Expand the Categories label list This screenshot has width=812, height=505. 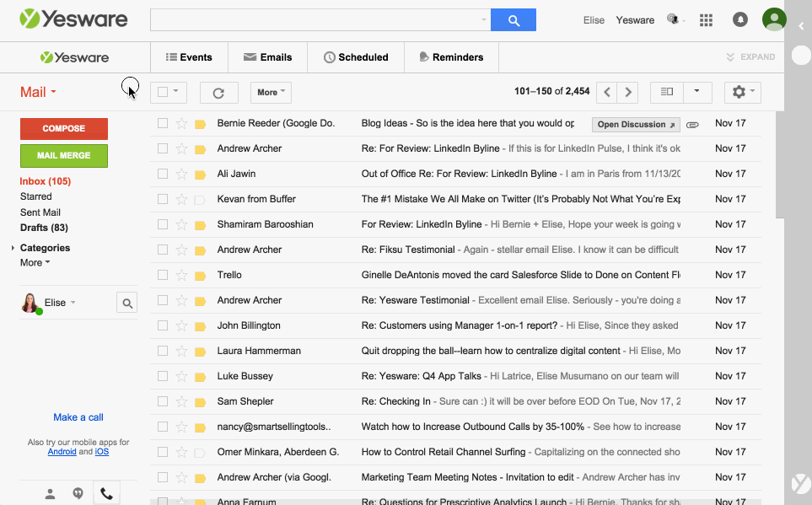(x=13, y=248)
